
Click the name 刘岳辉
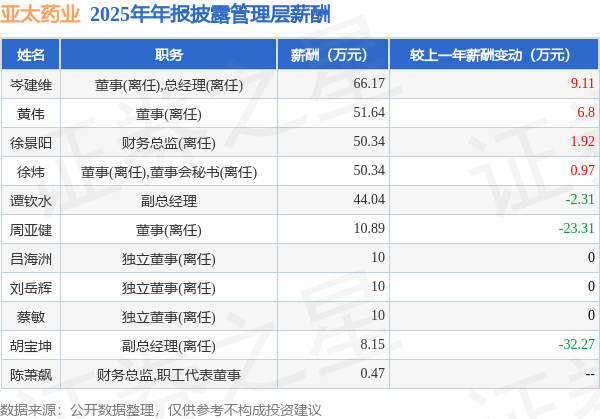pos(31,288)
